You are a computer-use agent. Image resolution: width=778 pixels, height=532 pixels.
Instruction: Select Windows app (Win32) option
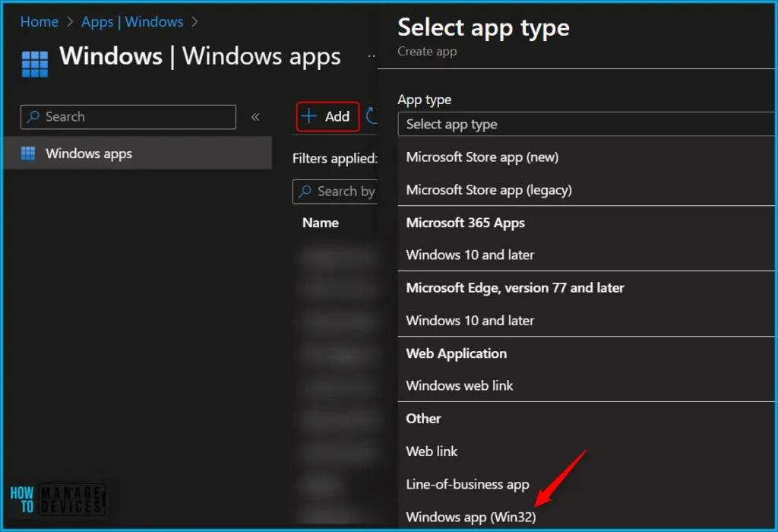471,517
